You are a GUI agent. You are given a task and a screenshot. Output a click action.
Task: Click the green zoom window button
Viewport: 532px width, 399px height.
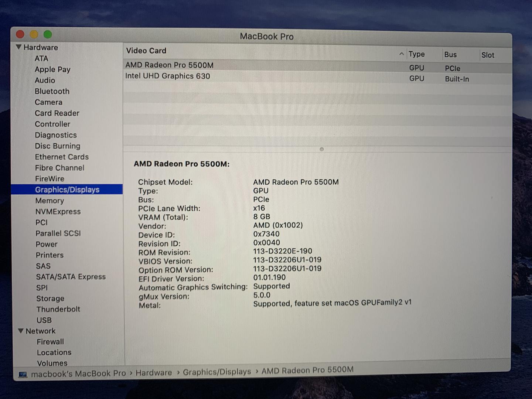coord(48,34)
